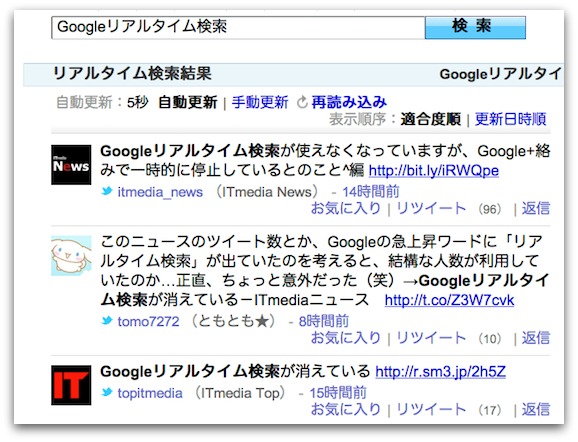Open link http://bit.ly/iRWQpe
The width and height of the screenshot is (578, 442).
point(434,170)
